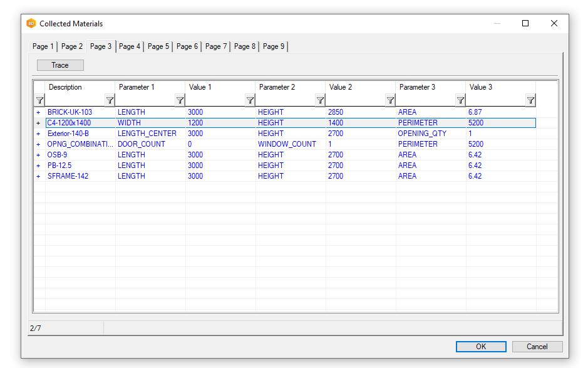Expand the OSB-9 row

pos(39,155)
